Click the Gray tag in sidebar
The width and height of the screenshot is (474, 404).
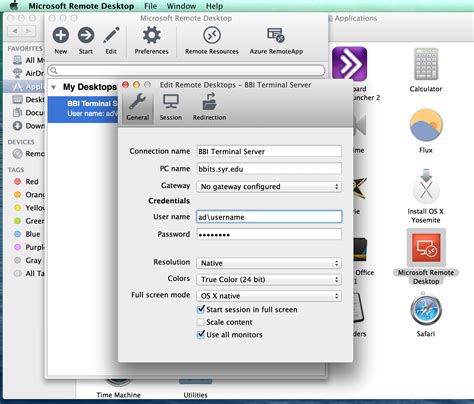click(x=28, y=260)
